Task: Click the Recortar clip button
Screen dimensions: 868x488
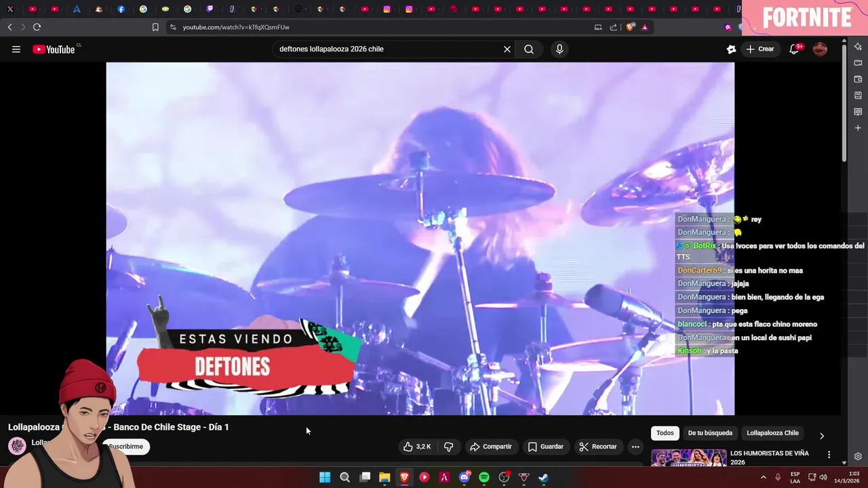Action: 598,447
